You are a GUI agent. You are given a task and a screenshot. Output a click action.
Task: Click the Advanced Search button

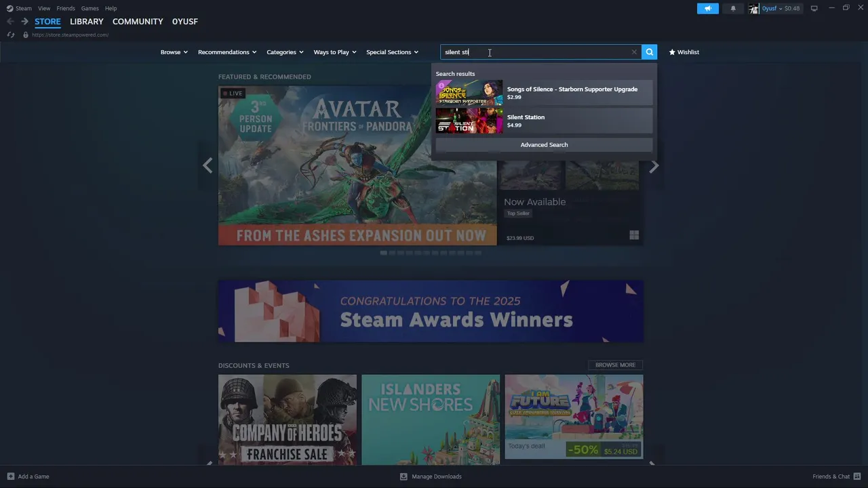[544, 144]
